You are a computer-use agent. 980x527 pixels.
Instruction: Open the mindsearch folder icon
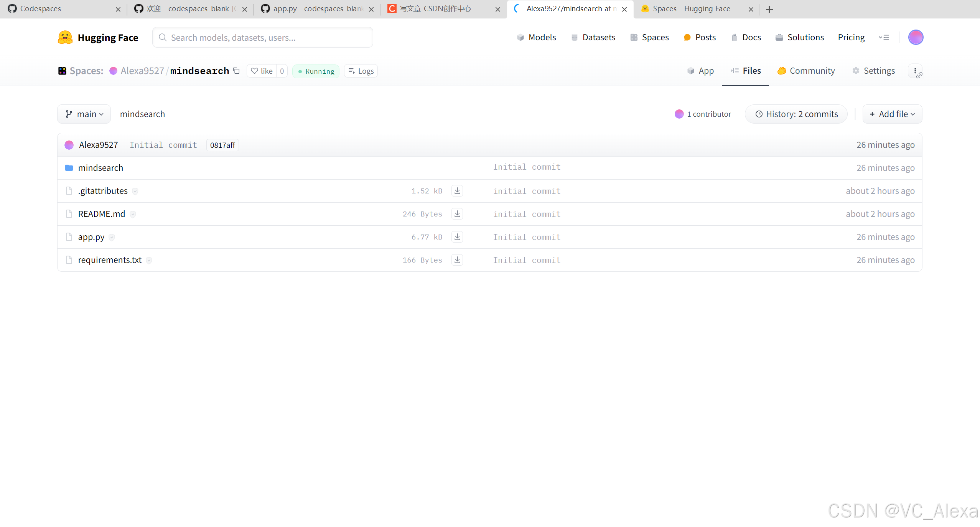(69, 168)
